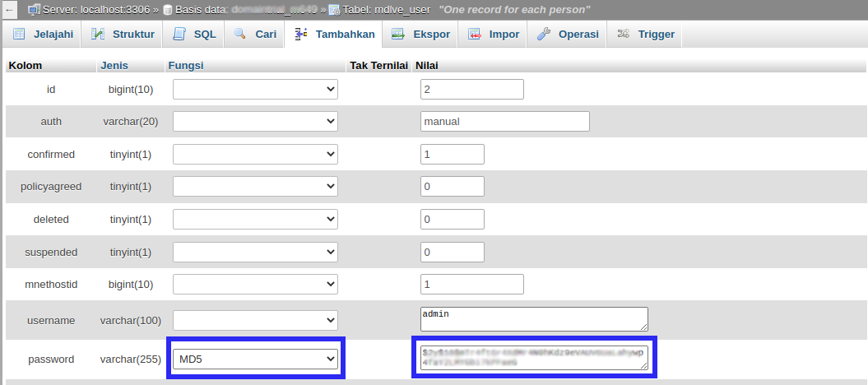Click the Jelajahi tab icon
The width and height of the screenshot is (868, 385).
(19, 35)
